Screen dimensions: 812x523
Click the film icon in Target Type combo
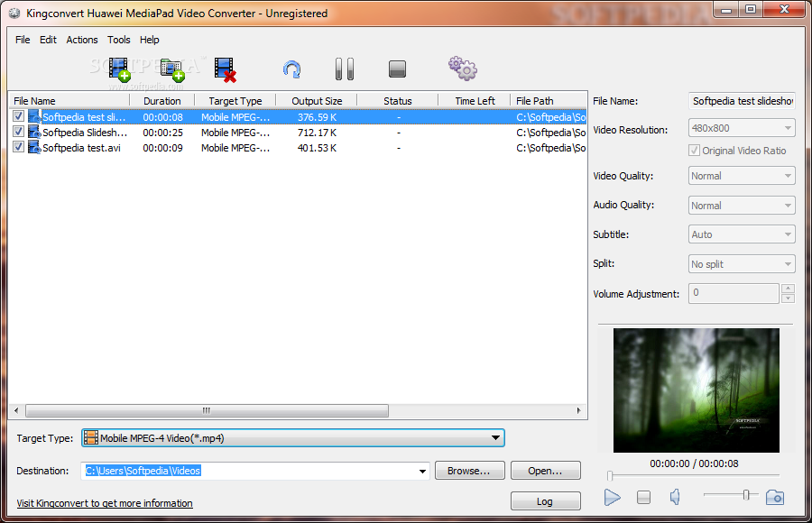[x=90, y=438]
